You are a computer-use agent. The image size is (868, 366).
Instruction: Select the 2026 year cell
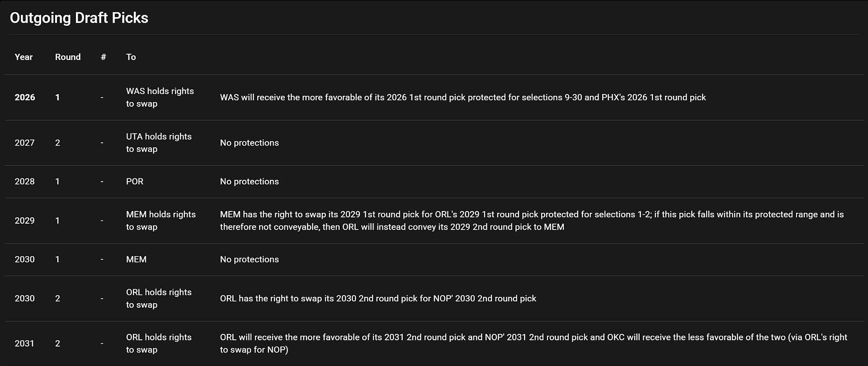click(x=25, y=98)
